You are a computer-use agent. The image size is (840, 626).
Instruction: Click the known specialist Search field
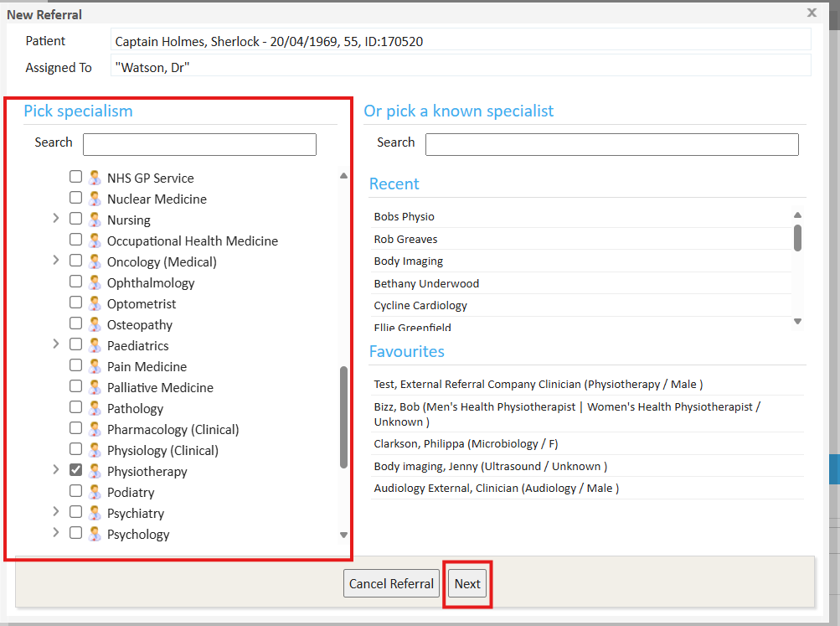coord(611,144)
